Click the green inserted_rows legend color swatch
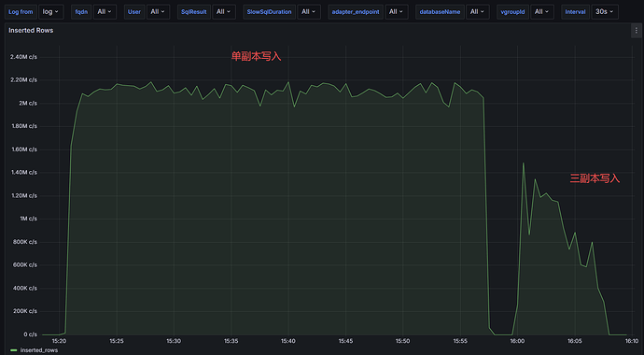 click(14, 350)
